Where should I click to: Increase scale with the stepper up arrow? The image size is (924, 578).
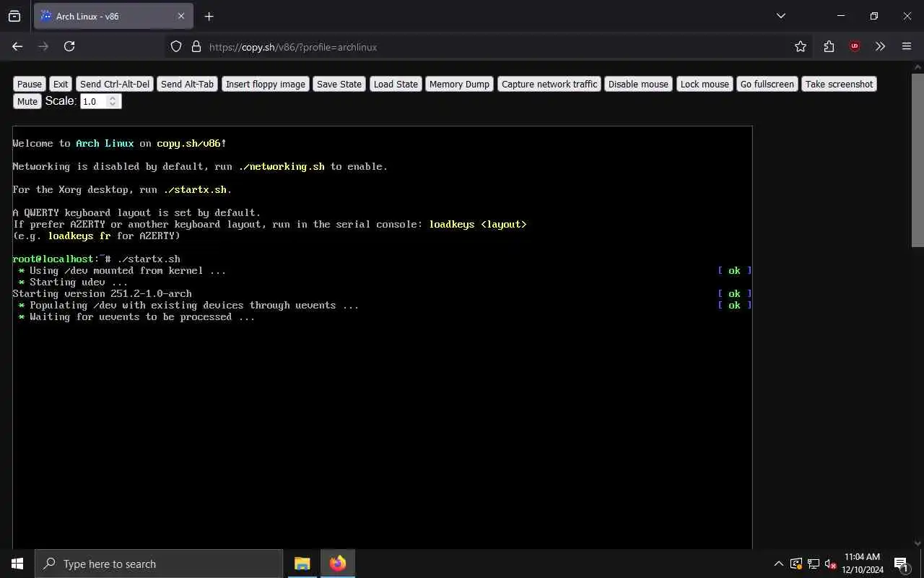pos(112,98)
